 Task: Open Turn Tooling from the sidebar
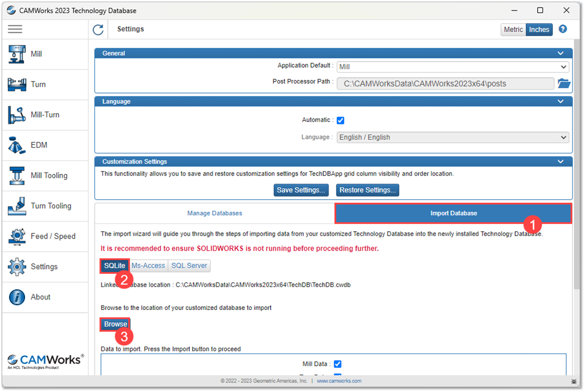point(17,206)
